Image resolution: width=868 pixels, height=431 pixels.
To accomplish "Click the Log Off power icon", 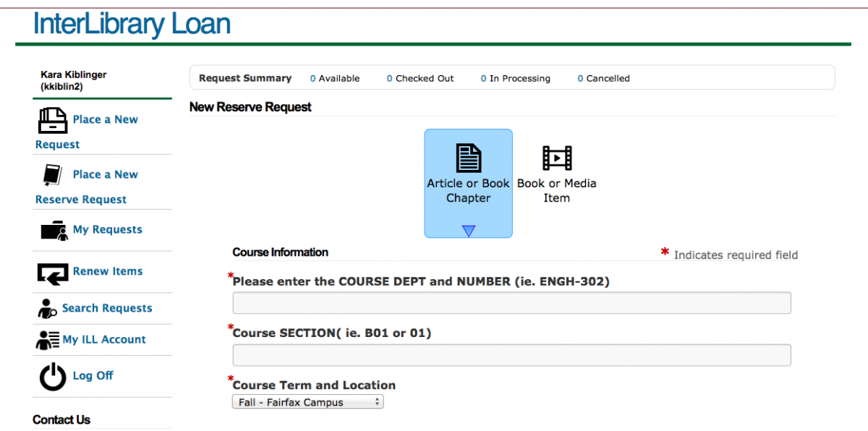I will (53, 376).
